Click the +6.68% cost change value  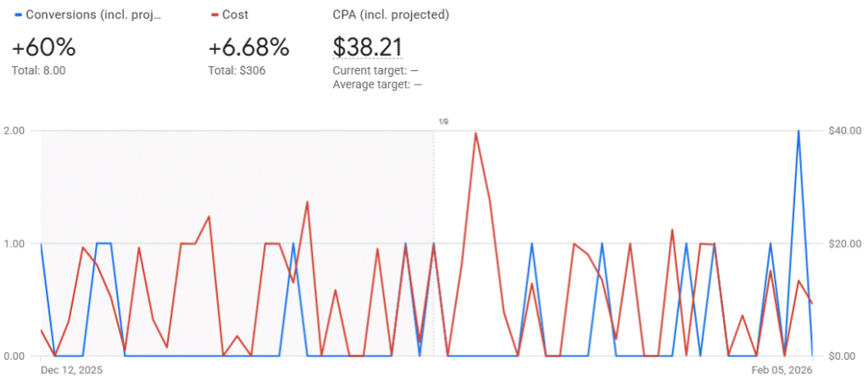tap(248, 47)
